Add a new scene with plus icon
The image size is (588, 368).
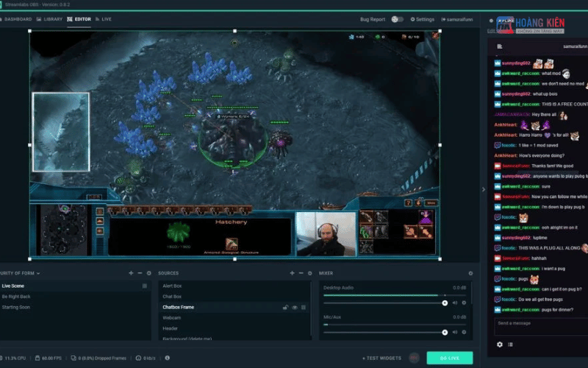[x=131, y=273]
